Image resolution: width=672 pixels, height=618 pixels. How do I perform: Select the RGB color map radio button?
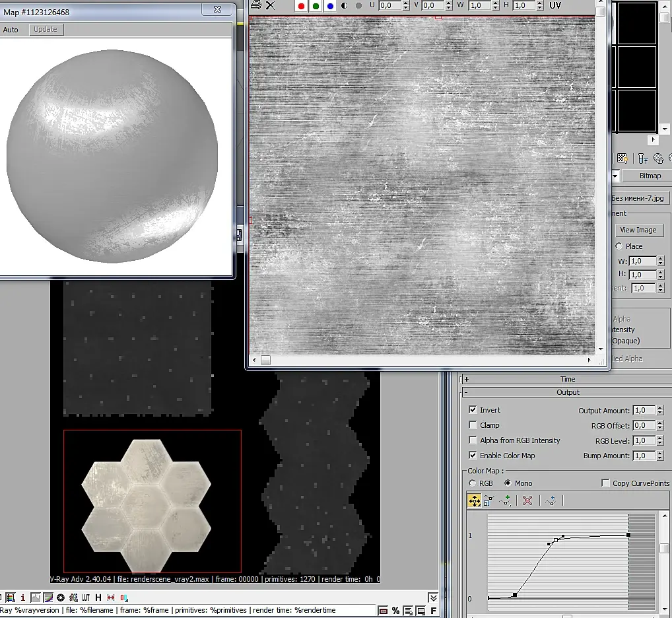point(473,483)
